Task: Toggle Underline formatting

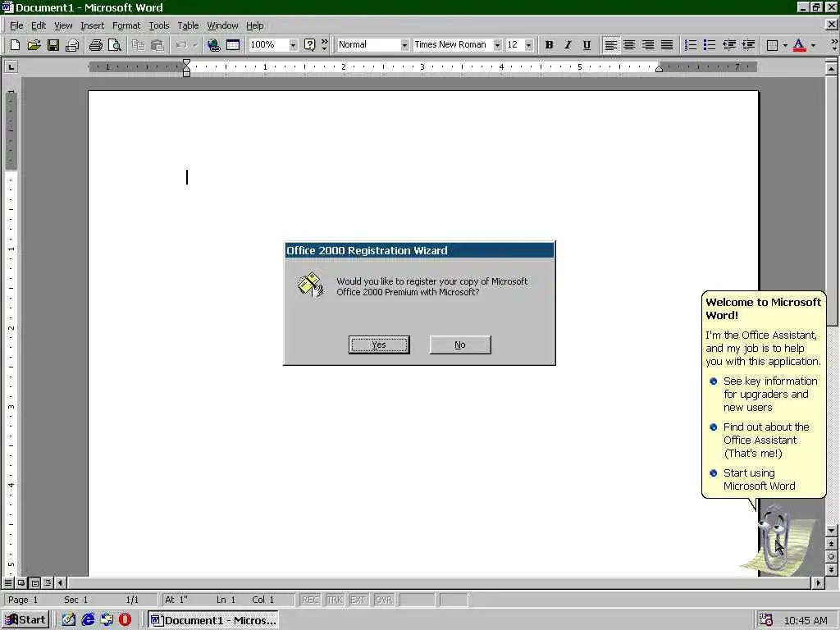Action: tap(587, 45)
